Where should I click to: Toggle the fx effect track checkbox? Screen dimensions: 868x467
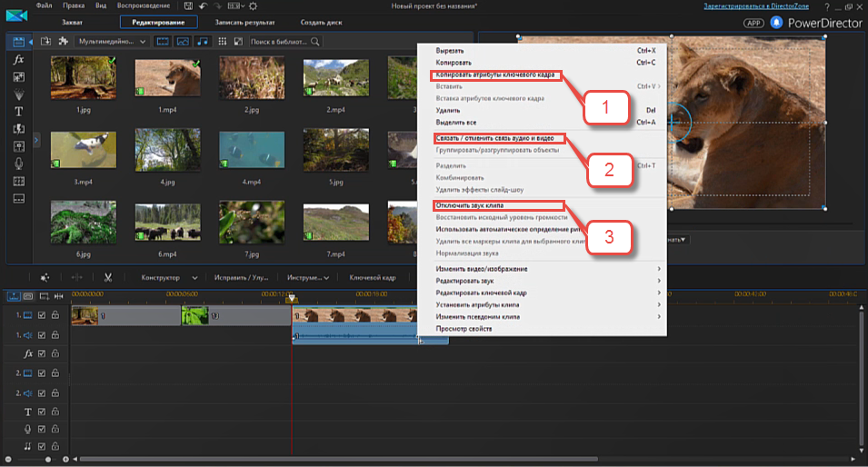point(42,353)
